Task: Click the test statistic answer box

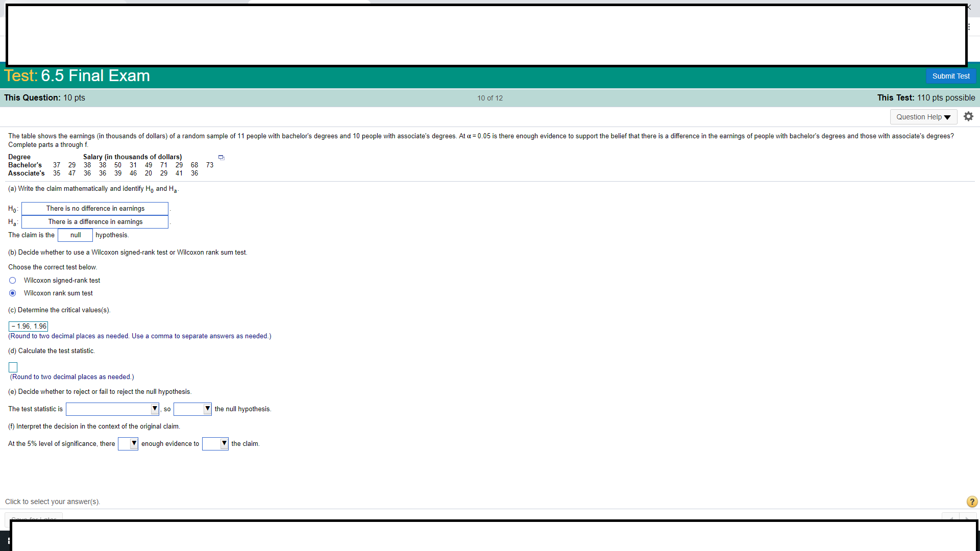Action: tap(13, 367)
